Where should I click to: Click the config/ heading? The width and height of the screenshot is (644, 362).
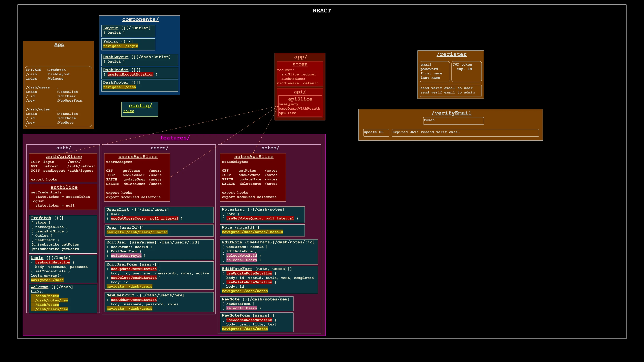[140, 106]
